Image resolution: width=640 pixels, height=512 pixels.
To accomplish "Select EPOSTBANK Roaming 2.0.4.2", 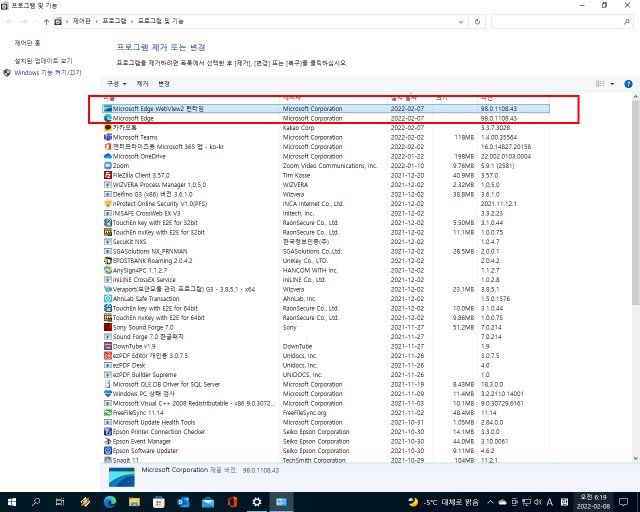I will 326,260.
